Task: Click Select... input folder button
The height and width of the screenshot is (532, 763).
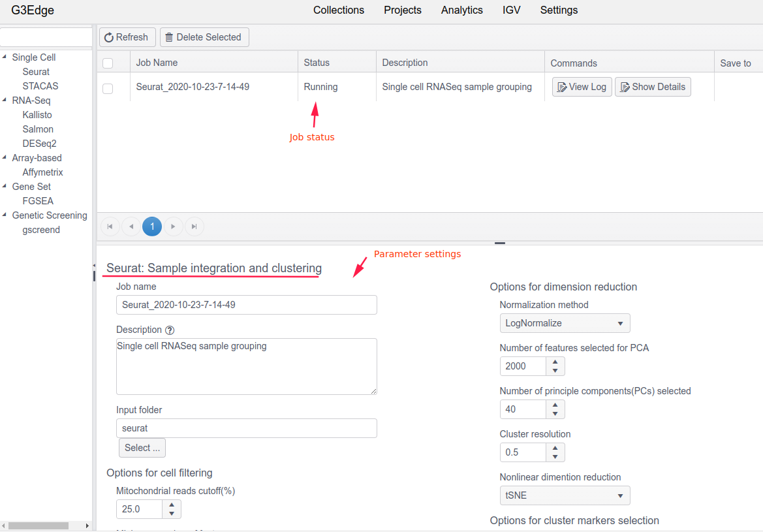Action: point(142,448)
